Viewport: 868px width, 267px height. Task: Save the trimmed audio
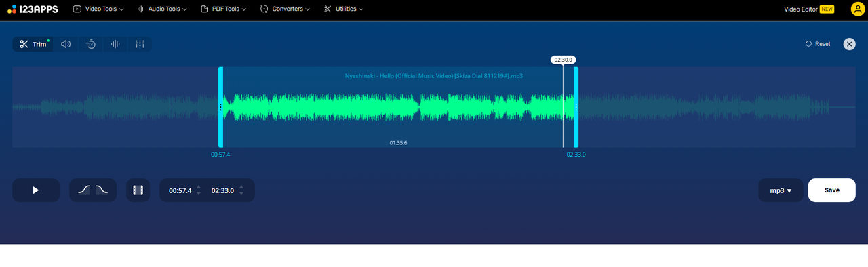click(x=832, y=190)
